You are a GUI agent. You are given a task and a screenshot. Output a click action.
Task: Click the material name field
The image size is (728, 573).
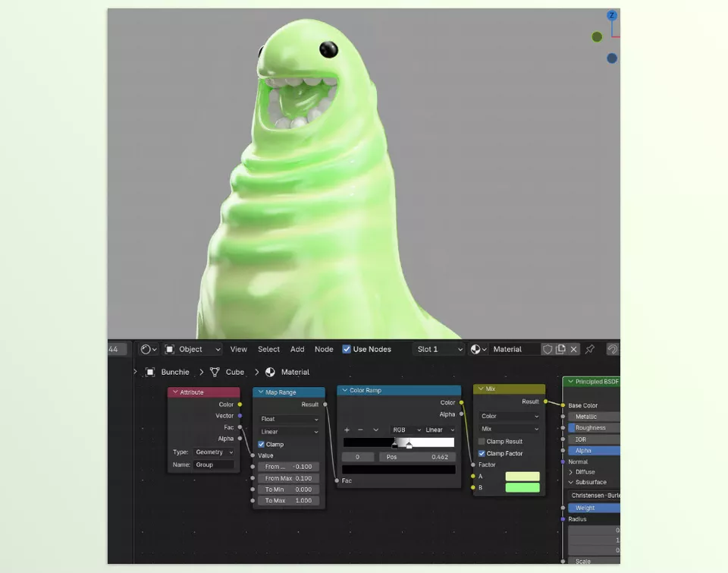pyautogui.click(x=514, y=349)
